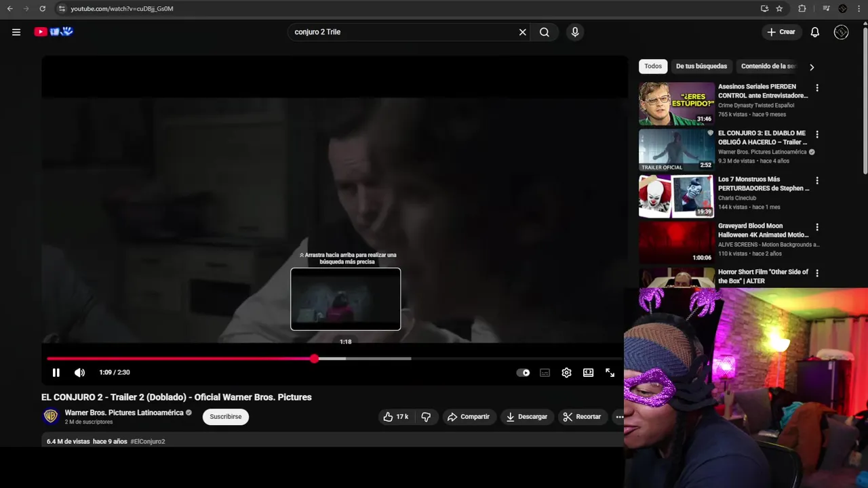Click the 1:09 / 2:30 time display

[115, 372]
